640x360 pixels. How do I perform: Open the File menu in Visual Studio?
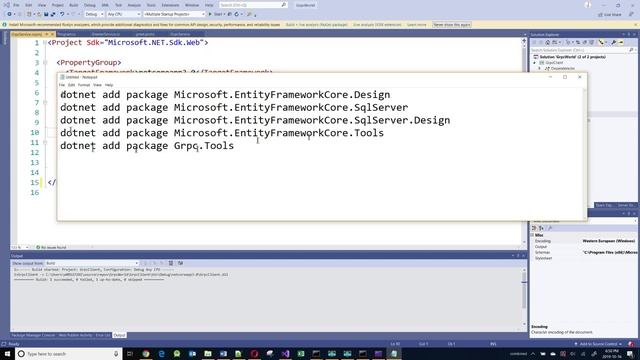click(x=16, y=5)
